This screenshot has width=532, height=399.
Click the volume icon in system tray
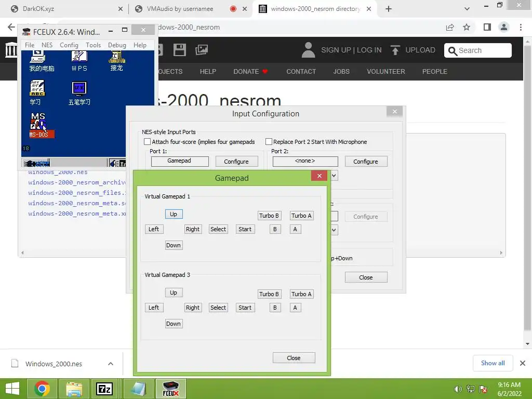[458, 389]
